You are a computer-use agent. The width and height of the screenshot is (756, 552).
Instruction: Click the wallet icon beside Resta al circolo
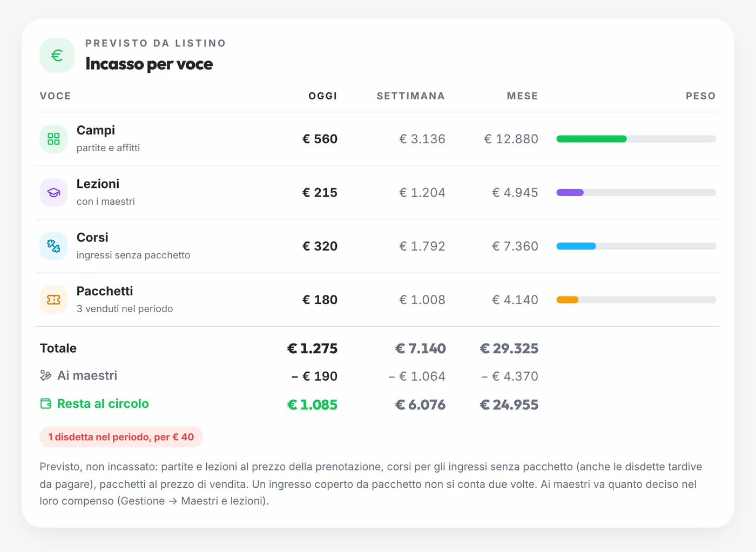pyautogui.click(x=46, y=403)
